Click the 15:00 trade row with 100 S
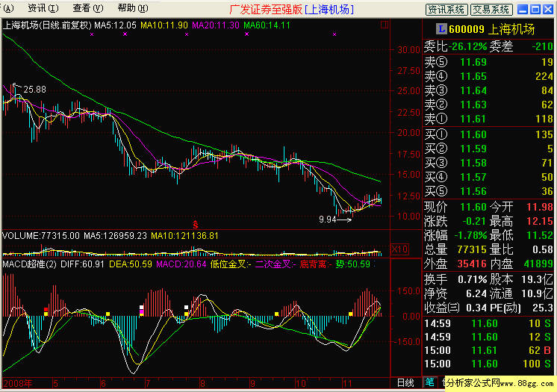Image resolution: width=557 pixels, height=392 pixels. click(488, 364)
